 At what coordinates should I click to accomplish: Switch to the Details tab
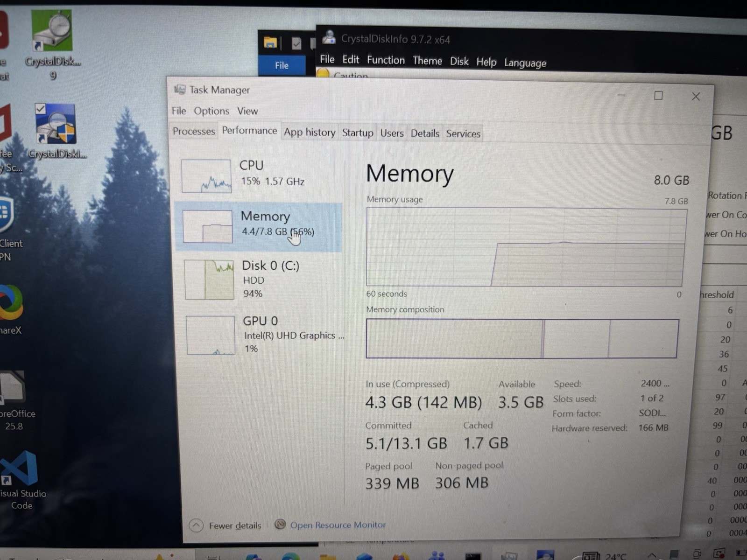coord(425,133)
